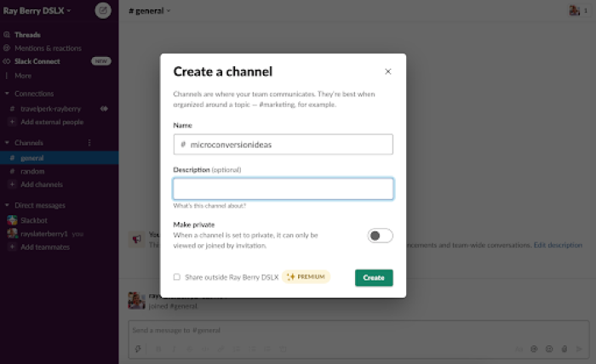Image resolution: width=596 pixels, height=364 pixels.
Task: Click the plus icon beside Add teammates
Action: point(12,247)
